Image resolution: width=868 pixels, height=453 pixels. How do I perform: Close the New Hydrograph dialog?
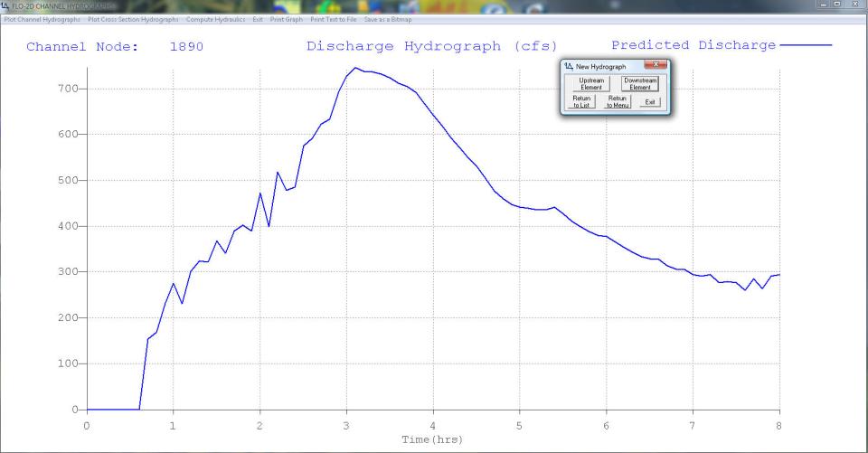[655, 66]
